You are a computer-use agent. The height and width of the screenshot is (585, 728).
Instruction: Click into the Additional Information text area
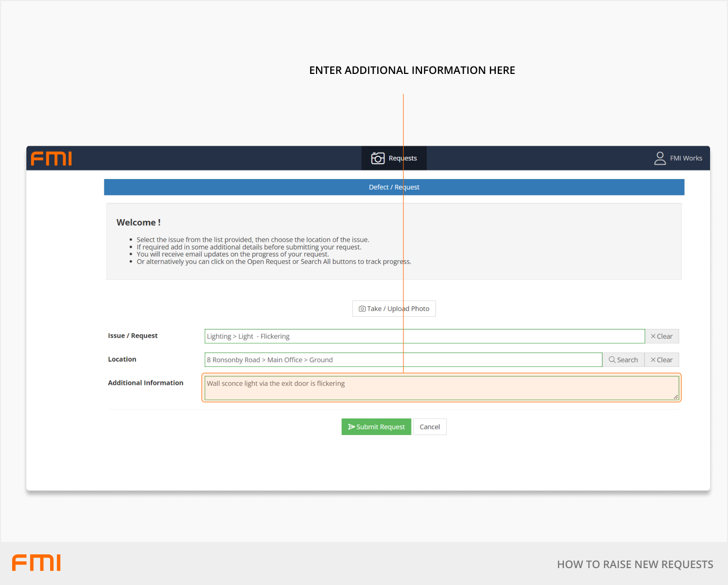click(x=441, y=388)
